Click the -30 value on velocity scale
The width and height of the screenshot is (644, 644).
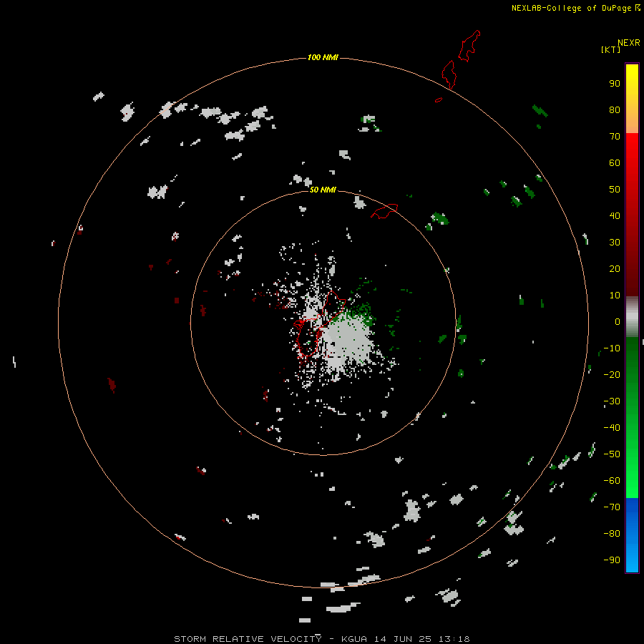pyautogui.click(x=612, y=401)
